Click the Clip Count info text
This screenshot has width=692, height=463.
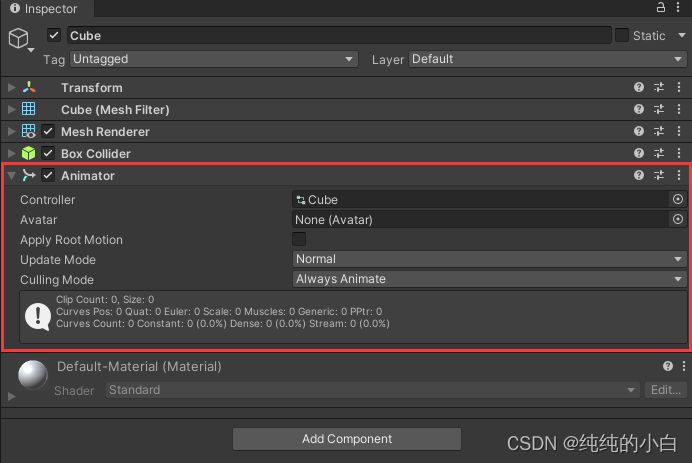pyautogui.click(x=105, y=299)
